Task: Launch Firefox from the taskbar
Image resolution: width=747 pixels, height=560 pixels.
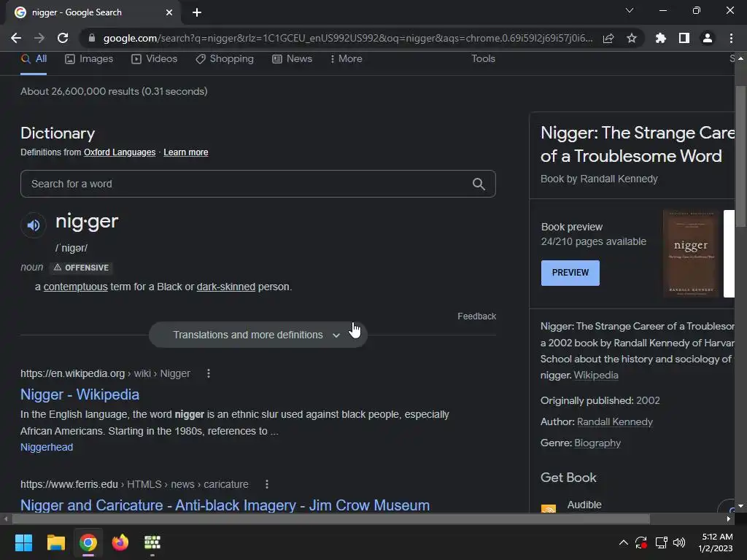Action: pos(120,542)
